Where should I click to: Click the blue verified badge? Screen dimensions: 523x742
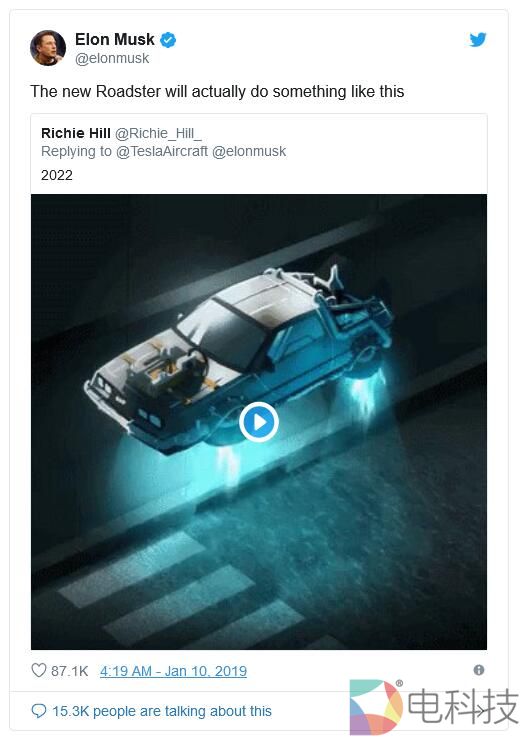[x=168, y=40]
